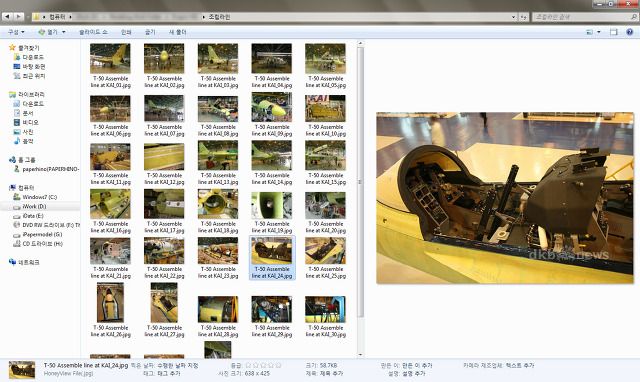Click 새 폴더 (New folder)
This screenshot has height=382, width=640.
(178, 32)
